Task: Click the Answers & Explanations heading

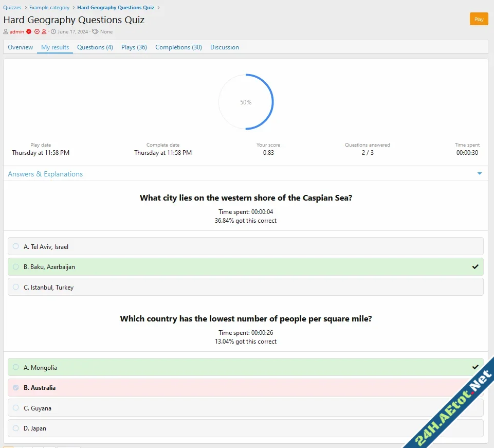Action: tap(45, 174)
